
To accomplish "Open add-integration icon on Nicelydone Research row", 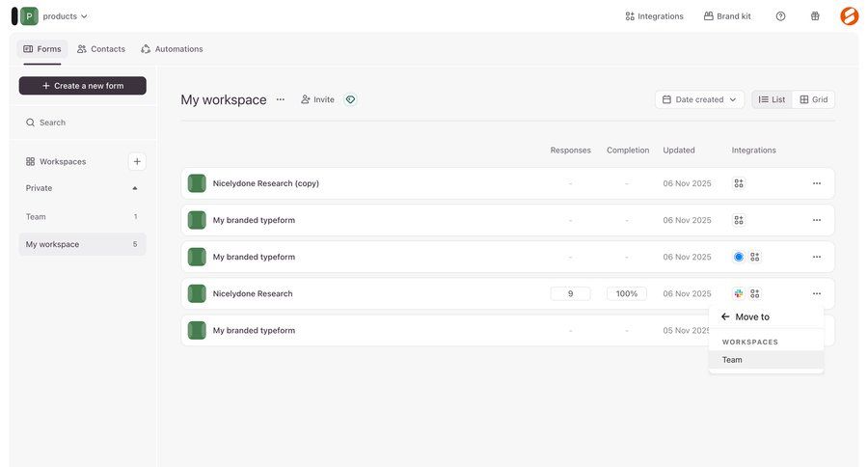I will [754, 293].
